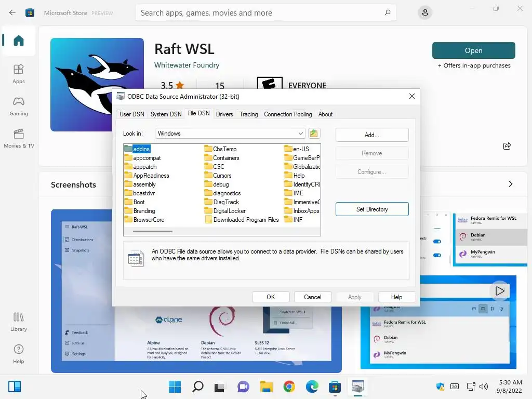Click the search magnifier icon in the Store

[388, 12]
